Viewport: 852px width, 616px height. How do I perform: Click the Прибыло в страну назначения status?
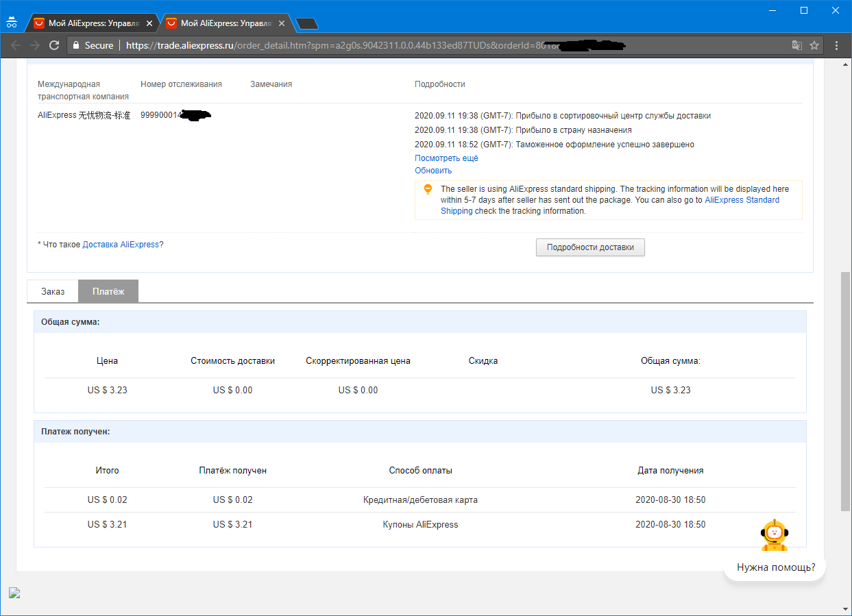tap(523, 130)
